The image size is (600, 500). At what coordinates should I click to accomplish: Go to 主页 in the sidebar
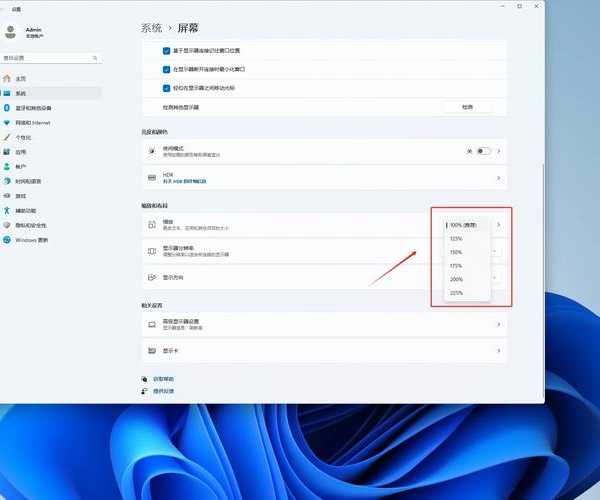point(20,78)
